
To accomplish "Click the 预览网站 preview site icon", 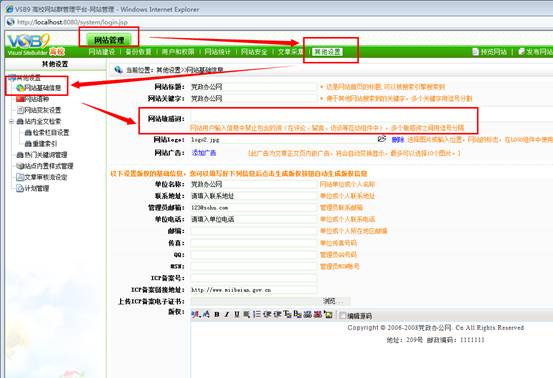I will [475, 52].
